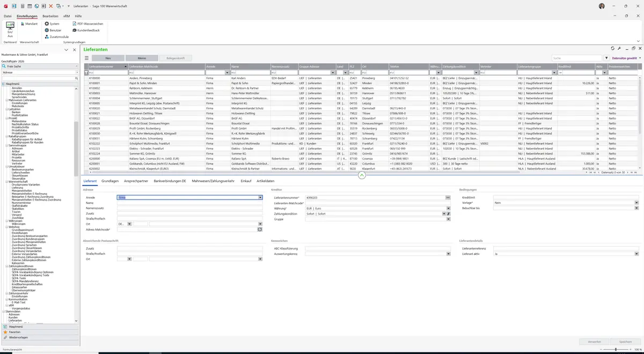Switch to the Bearbeiten ribbon tab
Screen dimensions: 644x354
[50, 16]
